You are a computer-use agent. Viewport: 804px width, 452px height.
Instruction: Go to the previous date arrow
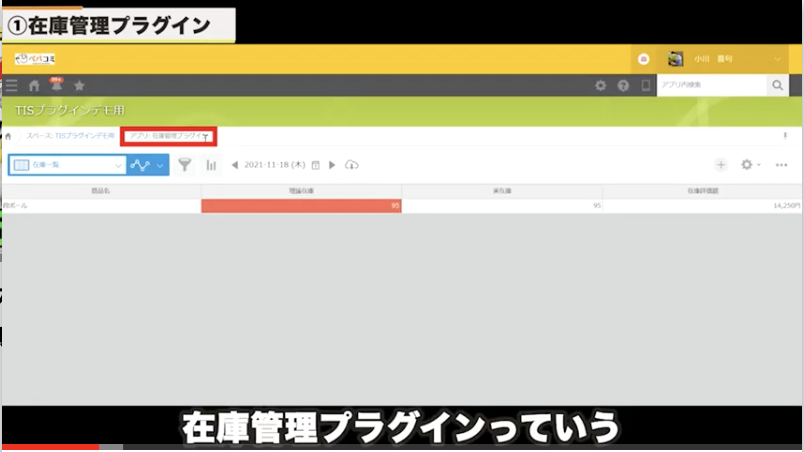234,165
